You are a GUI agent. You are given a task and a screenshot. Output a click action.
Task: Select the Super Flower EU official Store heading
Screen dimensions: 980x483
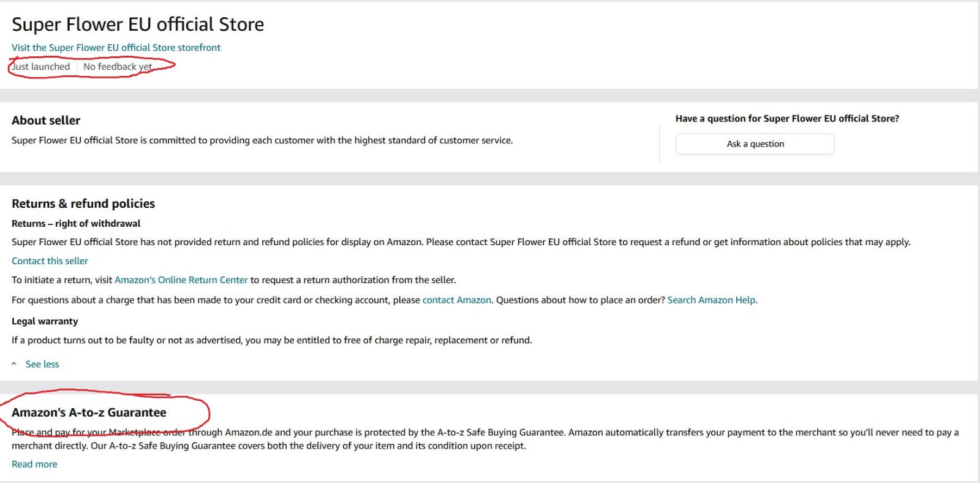pyautogui.click(x=138, y=24)
